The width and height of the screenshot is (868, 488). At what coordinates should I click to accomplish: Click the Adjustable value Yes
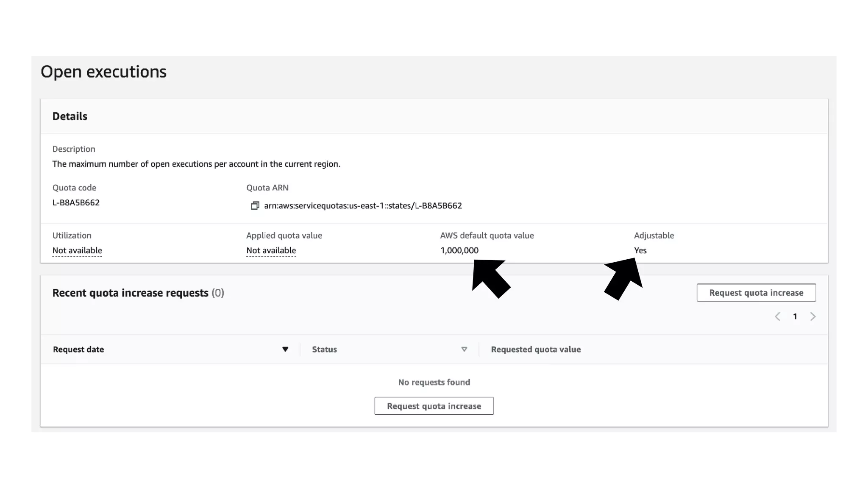point(640,250)
